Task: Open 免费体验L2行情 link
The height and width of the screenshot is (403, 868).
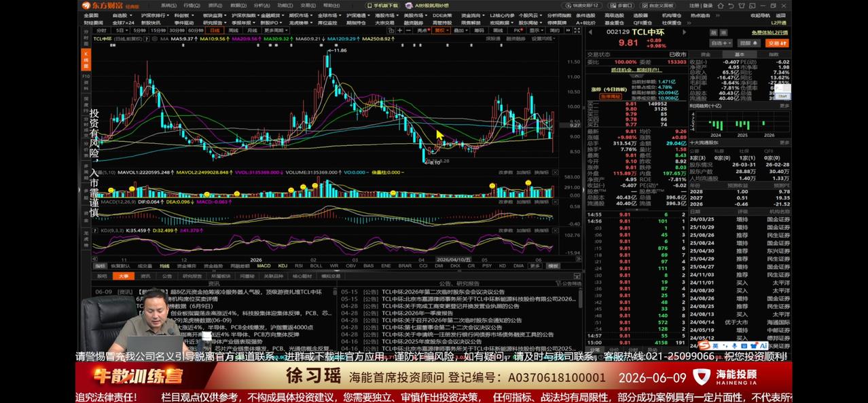Action: click(x=770, y=33)
